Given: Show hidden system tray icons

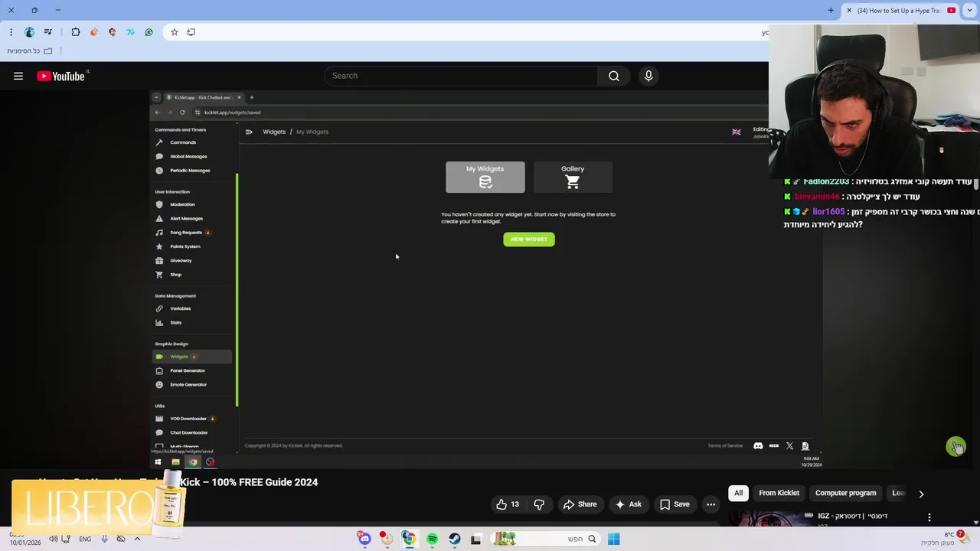Looking at the screenshot, I should (x=137, y=539).
